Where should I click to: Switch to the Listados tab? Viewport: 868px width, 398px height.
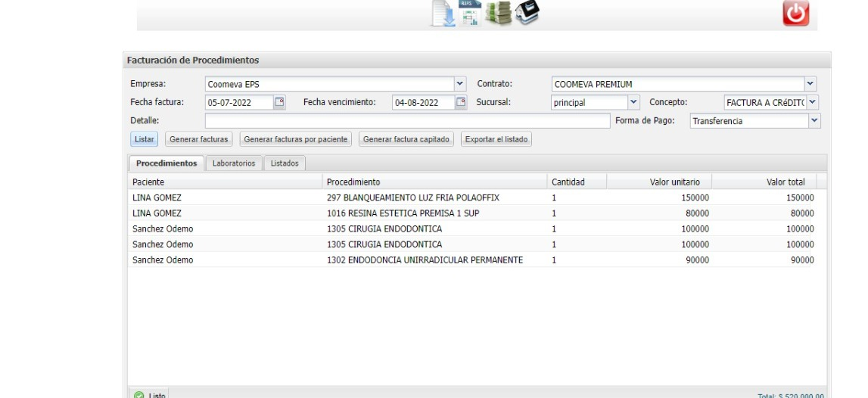point(285,163)
